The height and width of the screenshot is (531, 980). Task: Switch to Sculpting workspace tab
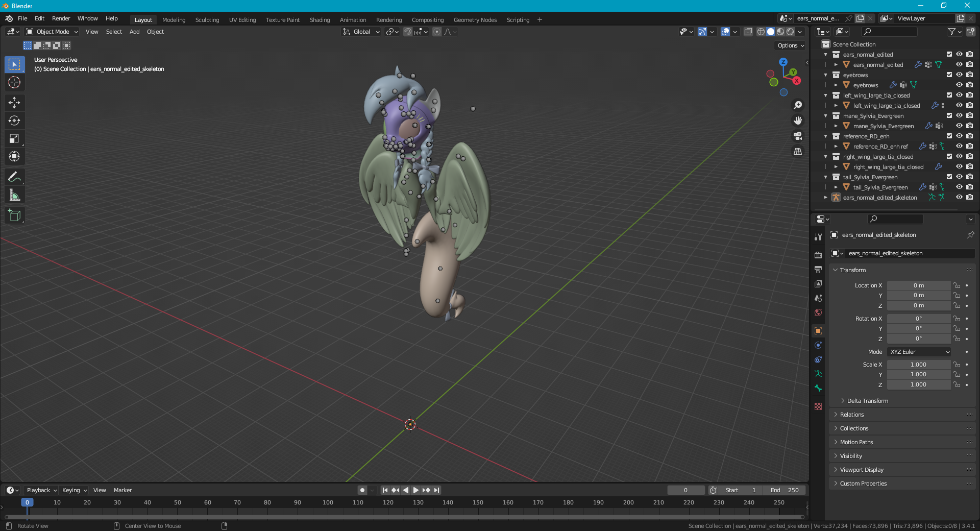point(207,20)
